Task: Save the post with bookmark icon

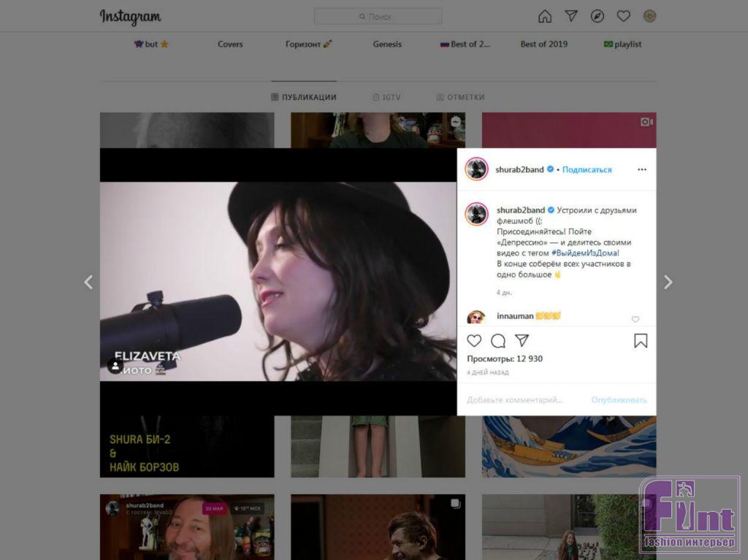Action: pos(641,341)
